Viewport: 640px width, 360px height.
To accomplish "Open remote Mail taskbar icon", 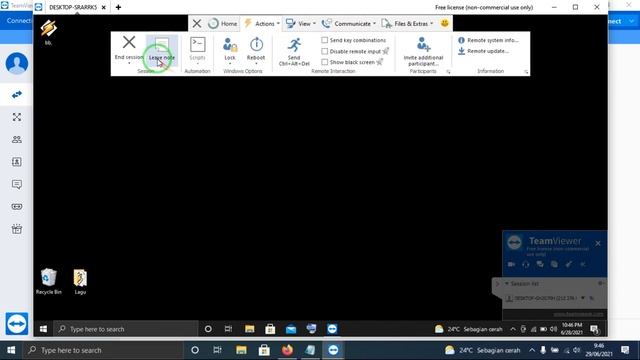I will pyautogui.click(x=291, y=329).
